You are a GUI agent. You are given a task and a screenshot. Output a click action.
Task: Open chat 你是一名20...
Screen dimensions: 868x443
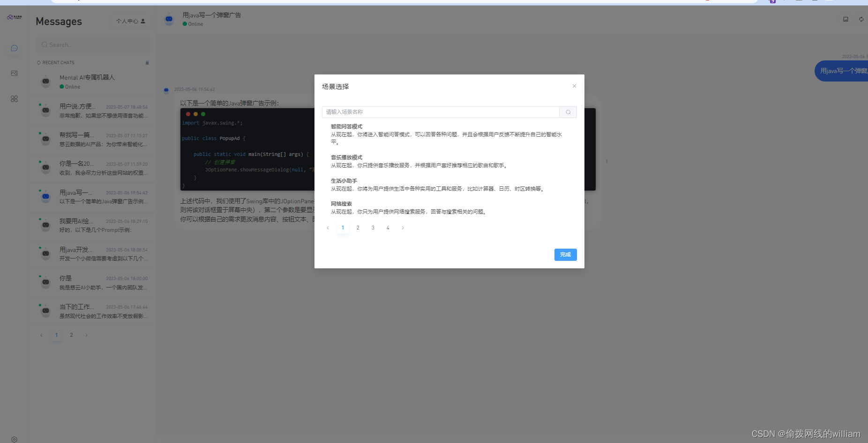[x=93, y=168]
